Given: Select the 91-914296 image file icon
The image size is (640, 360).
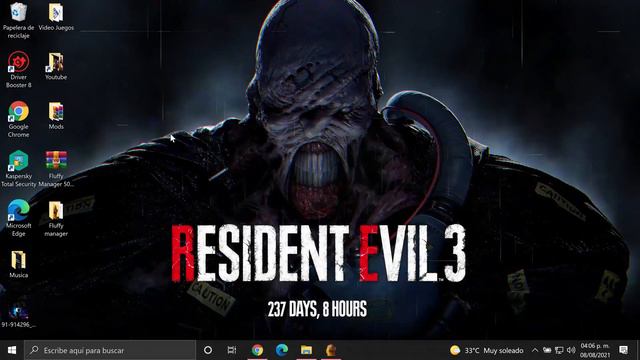Looking at the screenshot, I should tap(18, 315).
